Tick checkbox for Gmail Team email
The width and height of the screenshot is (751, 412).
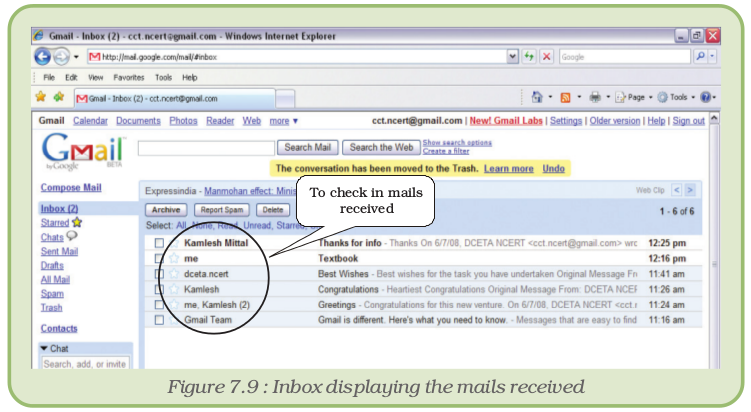pos(159,320)
